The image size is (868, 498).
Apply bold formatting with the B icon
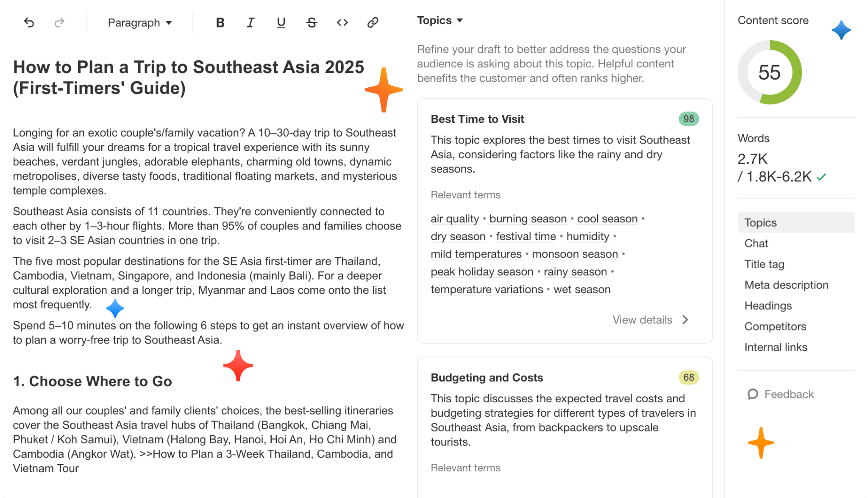[x=220, y=22]
